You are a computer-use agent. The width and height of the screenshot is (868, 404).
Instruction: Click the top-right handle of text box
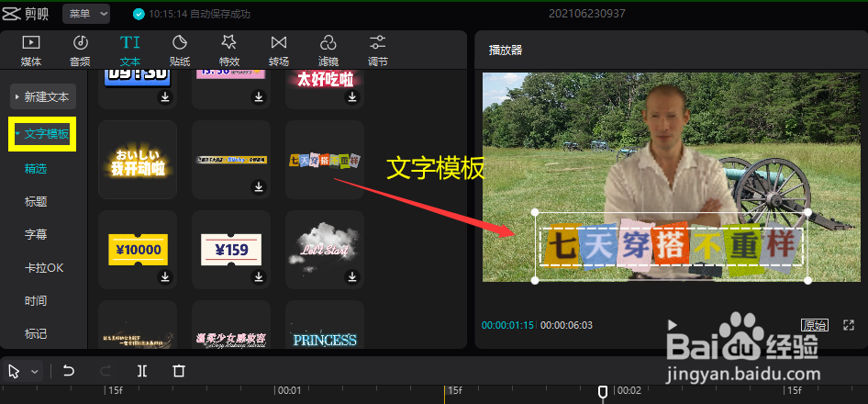[x=807, y=212]
